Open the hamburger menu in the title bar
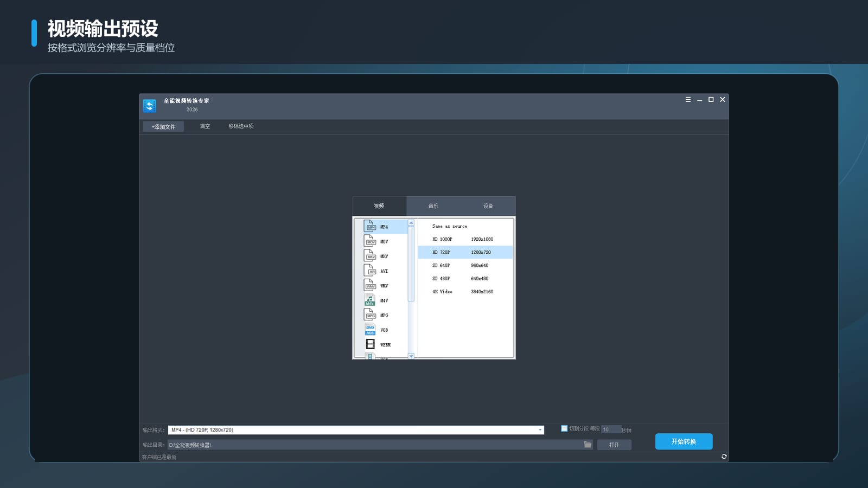The width and height of the screenshot is (868, 488). click(688, 100)
